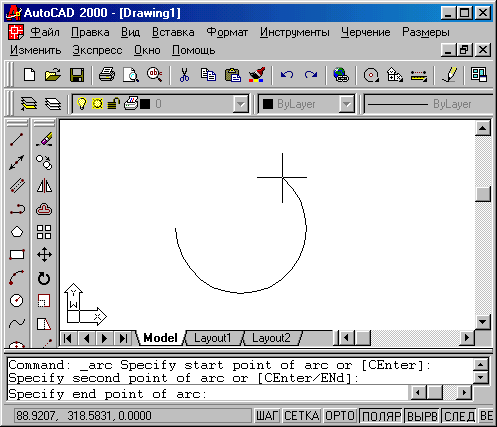
Task: Select the Offset tool
Action: point(44,209)
